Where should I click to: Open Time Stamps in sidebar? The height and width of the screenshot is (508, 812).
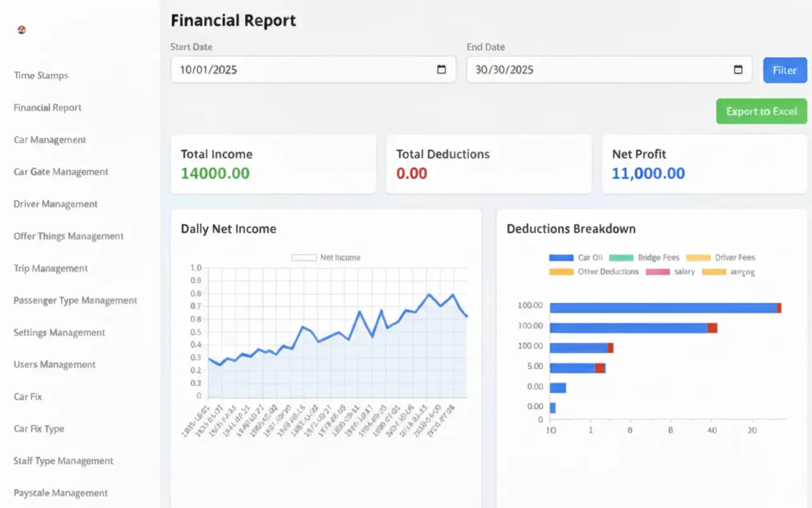(41, 76)
